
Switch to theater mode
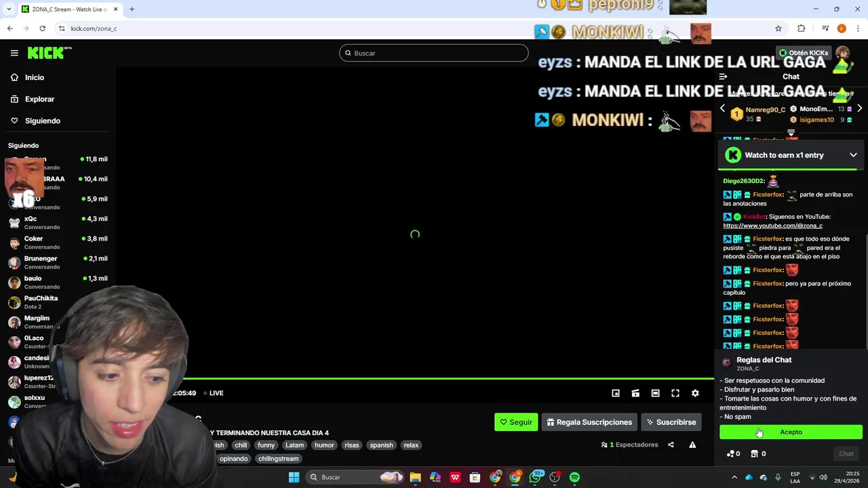(x=655, y=393)
